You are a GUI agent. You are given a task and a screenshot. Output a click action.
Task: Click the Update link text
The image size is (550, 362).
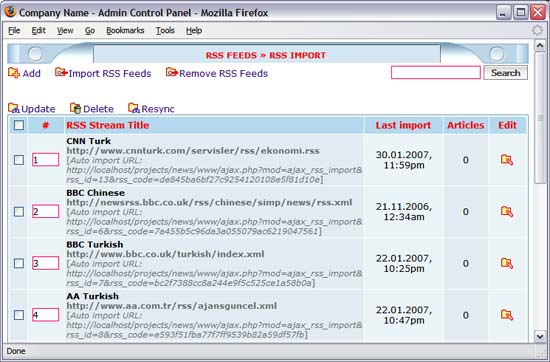point(38,109)
